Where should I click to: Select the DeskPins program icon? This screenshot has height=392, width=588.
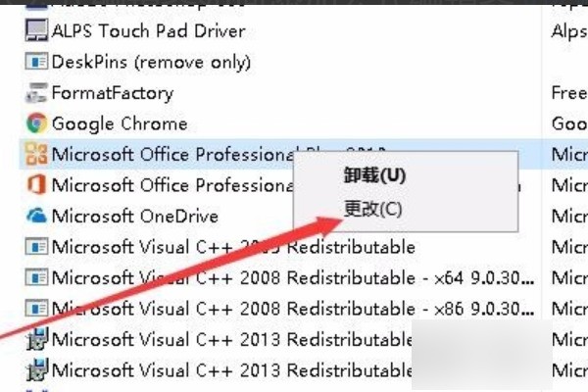pyautogui.click(x=36, y=62)
